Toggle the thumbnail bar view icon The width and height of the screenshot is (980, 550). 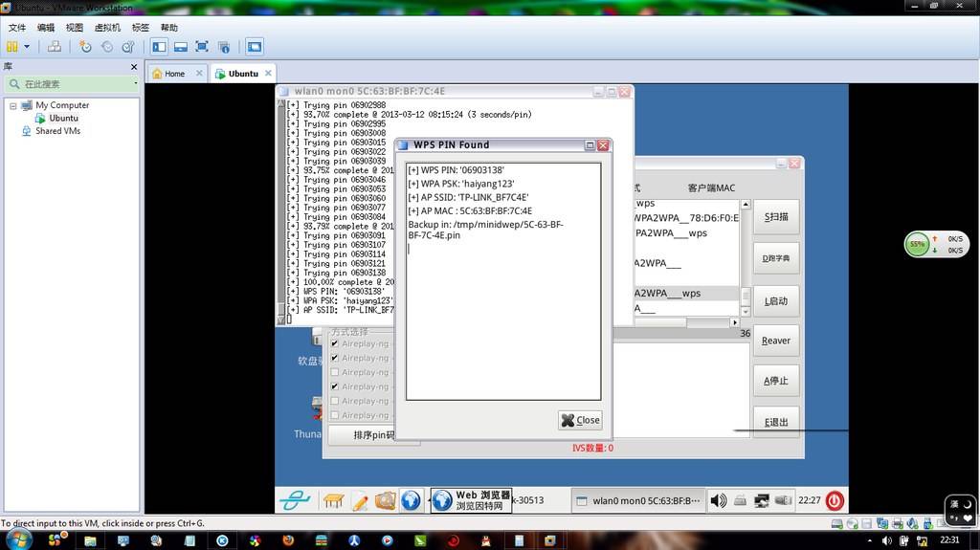click(x=181, y=46)
